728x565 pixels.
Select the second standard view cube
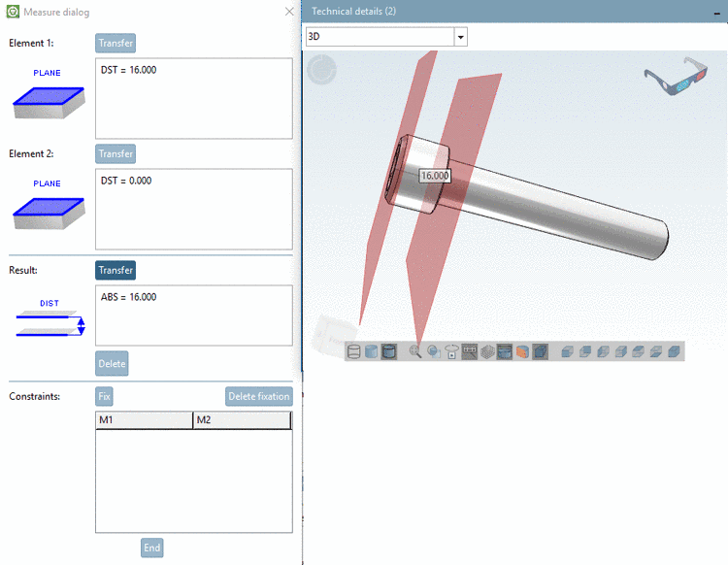[585, 351]
